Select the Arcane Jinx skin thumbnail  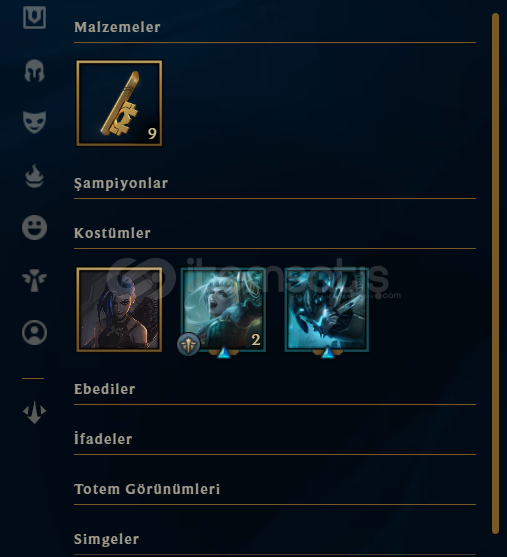119,310
